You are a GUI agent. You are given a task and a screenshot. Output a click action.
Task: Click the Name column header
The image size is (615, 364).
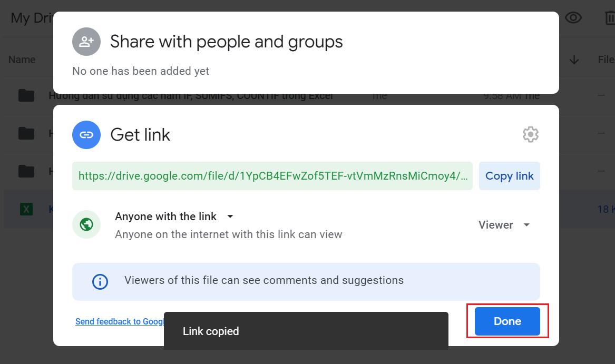coord(21,60)
